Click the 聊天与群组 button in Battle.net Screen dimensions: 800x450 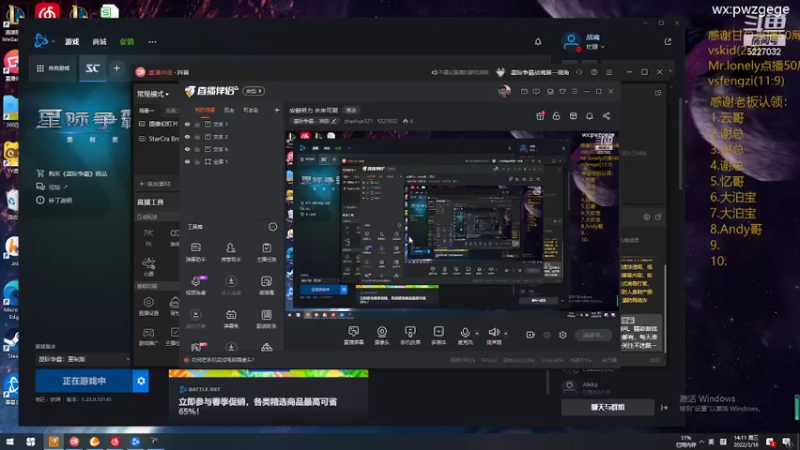(608, 407)
